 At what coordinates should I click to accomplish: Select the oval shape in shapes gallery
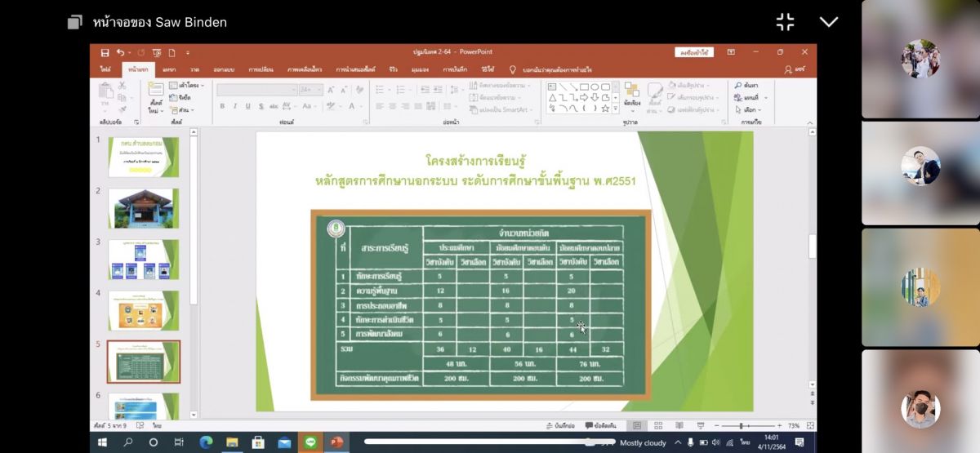coord(595,87)
